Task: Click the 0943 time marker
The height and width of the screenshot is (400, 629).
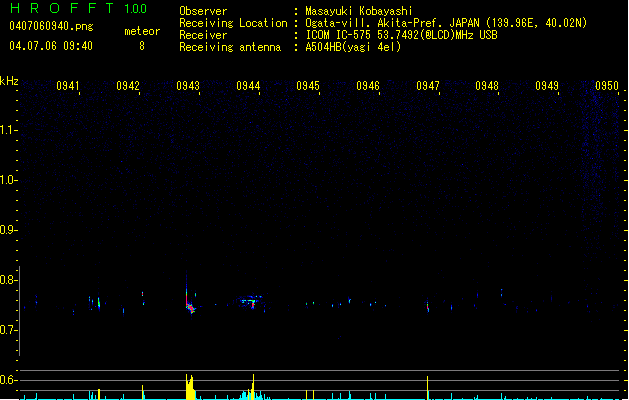Action: click(x=188, y=86)
